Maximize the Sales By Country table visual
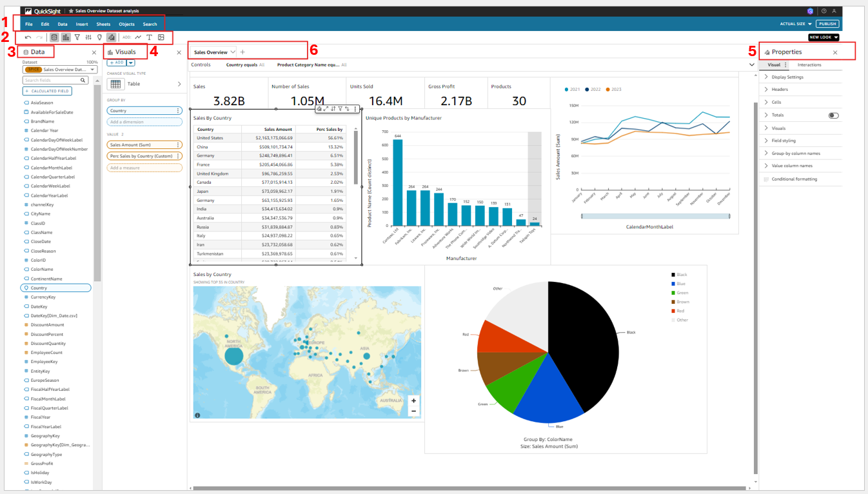This screenshot has height=494, width=868. pos(326,109)
